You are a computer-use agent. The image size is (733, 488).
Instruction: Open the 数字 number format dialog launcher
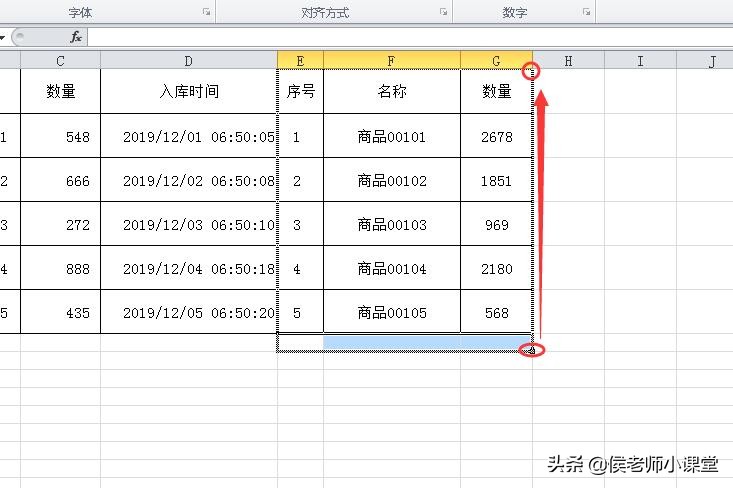[586, 12]
